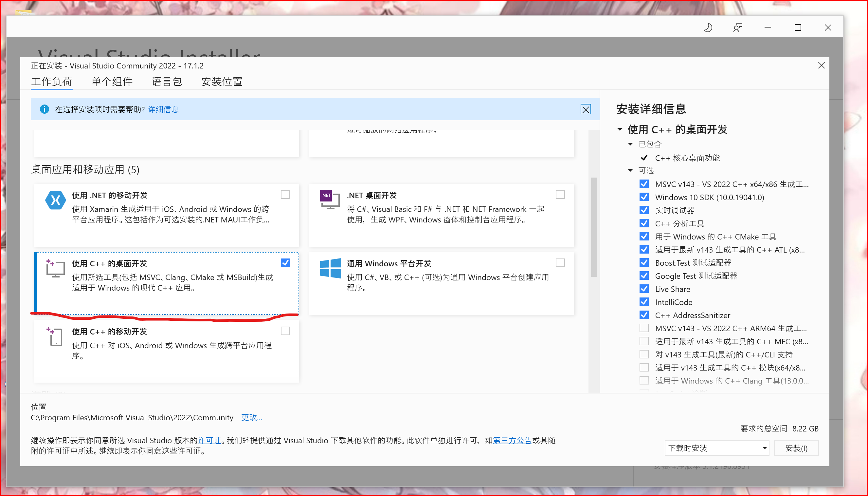Check MSVC v143 ARM64 build tools

pos(644,328)
